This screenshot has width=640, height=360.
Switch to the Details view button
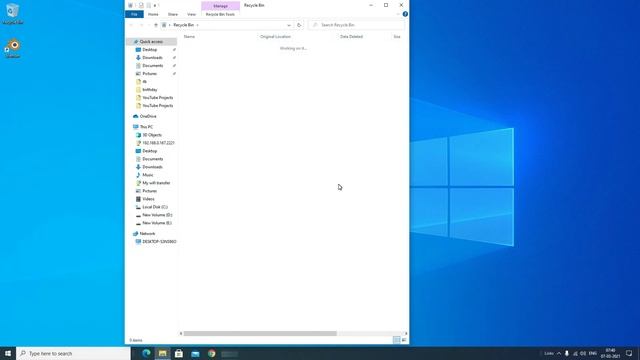tap(396, 340)
